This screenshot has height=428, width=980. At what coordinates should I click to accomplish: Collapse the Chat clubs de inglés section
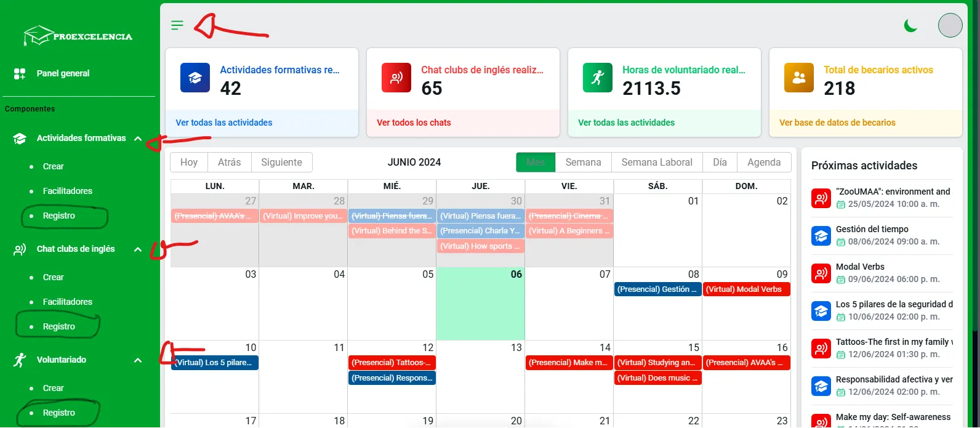coord(138,249)
